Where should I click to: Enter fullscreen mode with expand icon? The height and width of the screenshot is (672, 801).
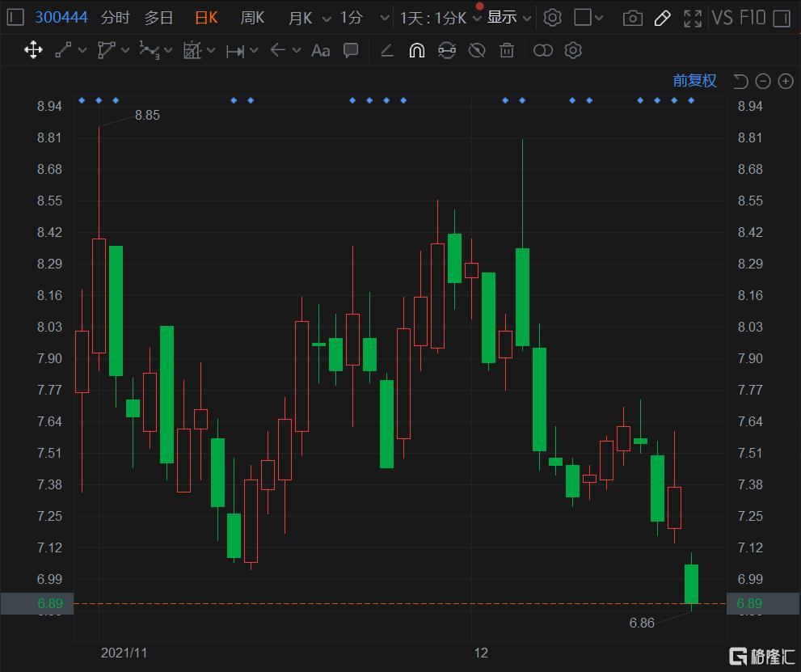tap(693, 18)
